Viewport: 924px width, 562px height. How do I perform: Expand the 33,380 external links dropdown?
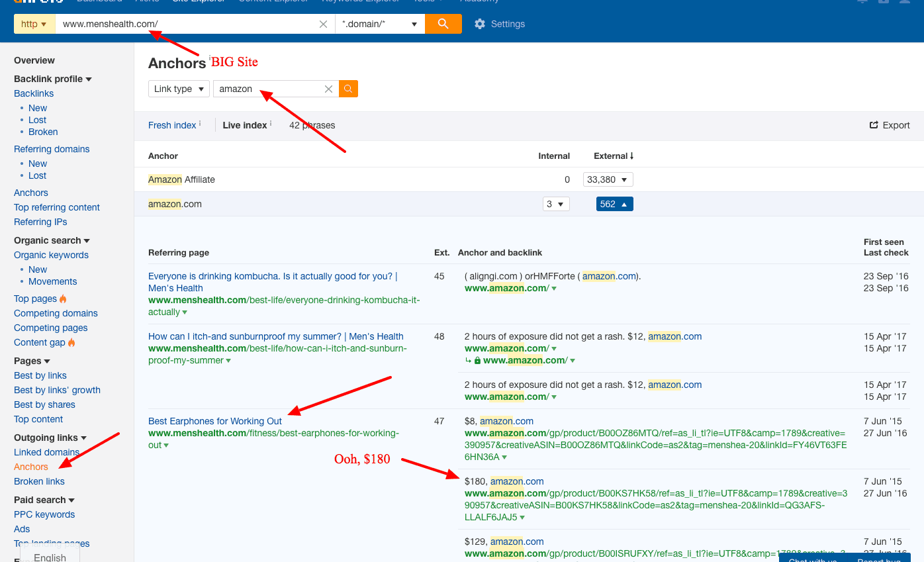click(608, 179)
